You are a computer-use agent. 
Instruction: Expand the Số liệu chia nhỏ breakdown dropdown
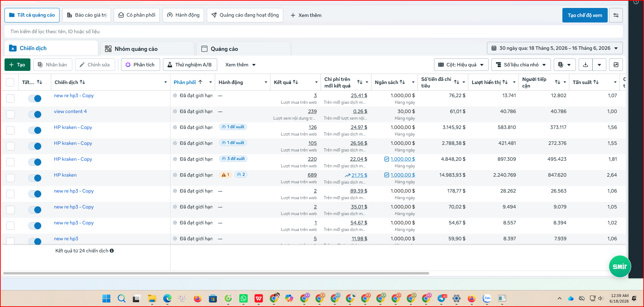521,65
